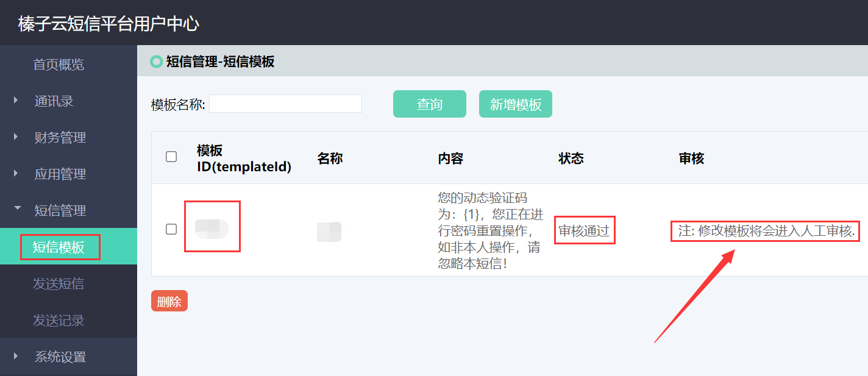
Task: Click inside the 模板名称 input field
Action: pyautogui.click(x=285, y=104)
